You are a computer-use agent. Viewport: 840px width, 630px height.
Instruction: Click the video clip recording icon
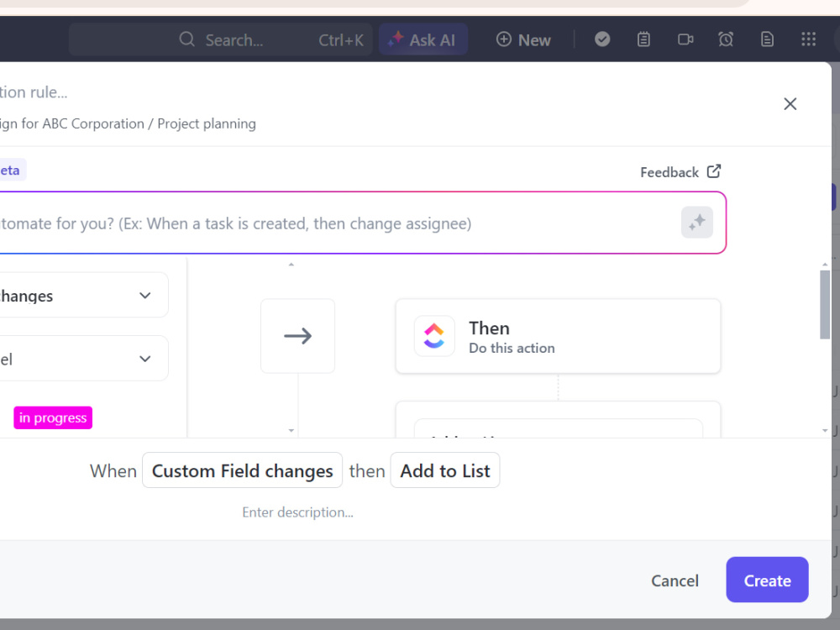[x=685, y=39]
